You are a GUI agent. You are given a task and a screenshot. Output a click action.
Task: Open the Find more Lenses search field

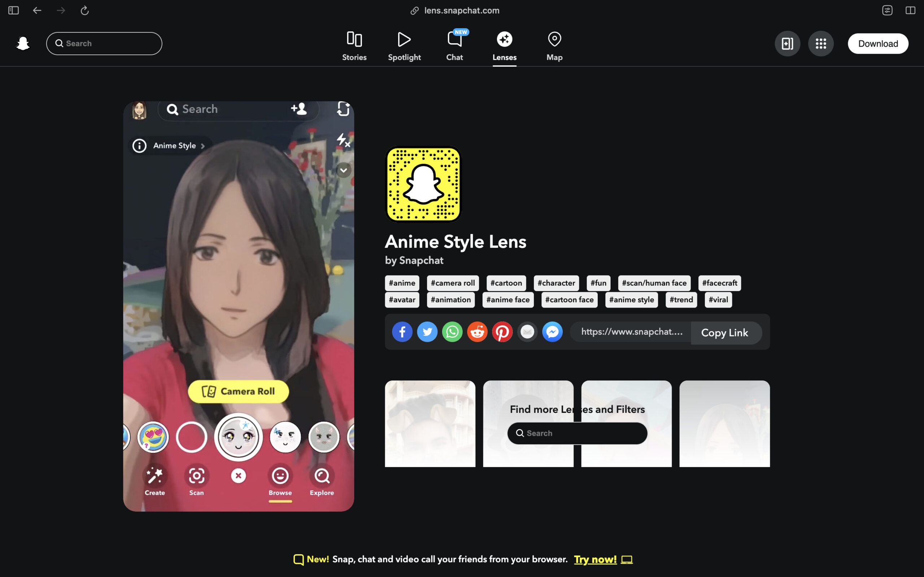point(577,433)
